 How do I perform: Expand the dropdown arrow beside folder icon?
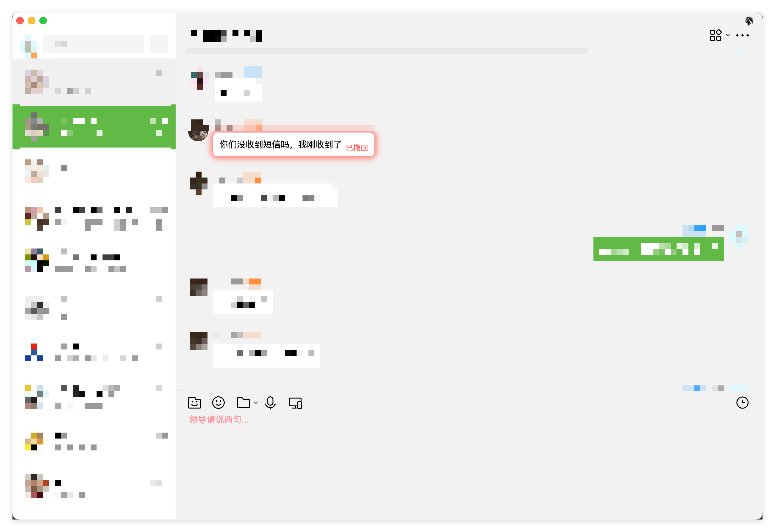click(x=256, y=403)
